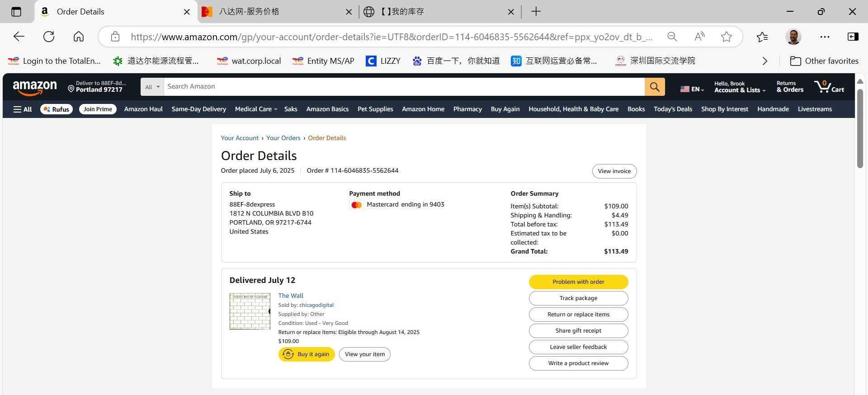Open the All hamburger menu

tap(23, 109)
